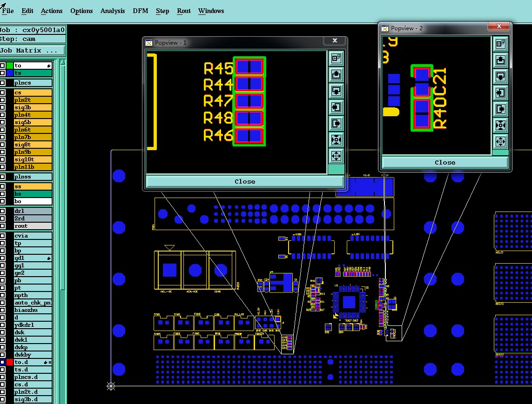Click Close button in Popview 1
The image size is (532, 404).
pos(245,182)
